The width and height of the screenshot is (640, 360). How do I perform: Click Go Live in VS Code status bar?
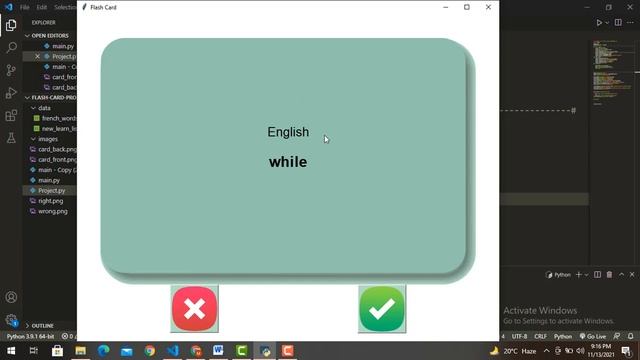593,336
